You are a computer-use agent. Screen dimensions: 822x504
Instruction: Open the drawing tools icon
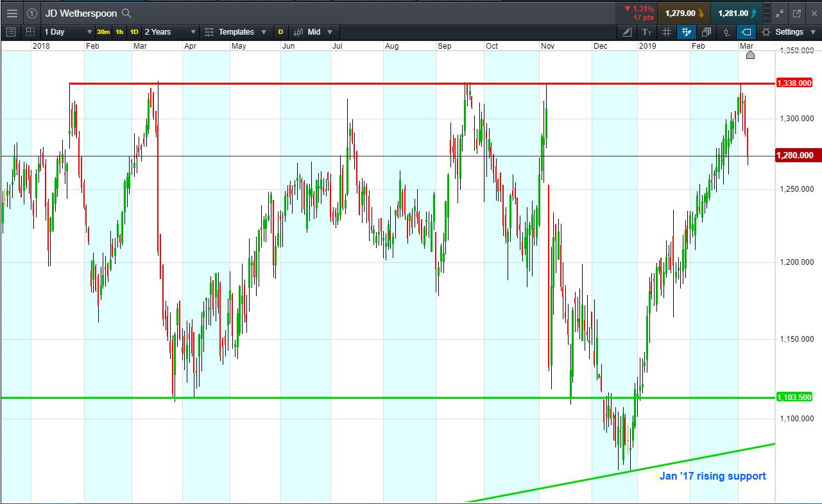(x=627, y=32)
